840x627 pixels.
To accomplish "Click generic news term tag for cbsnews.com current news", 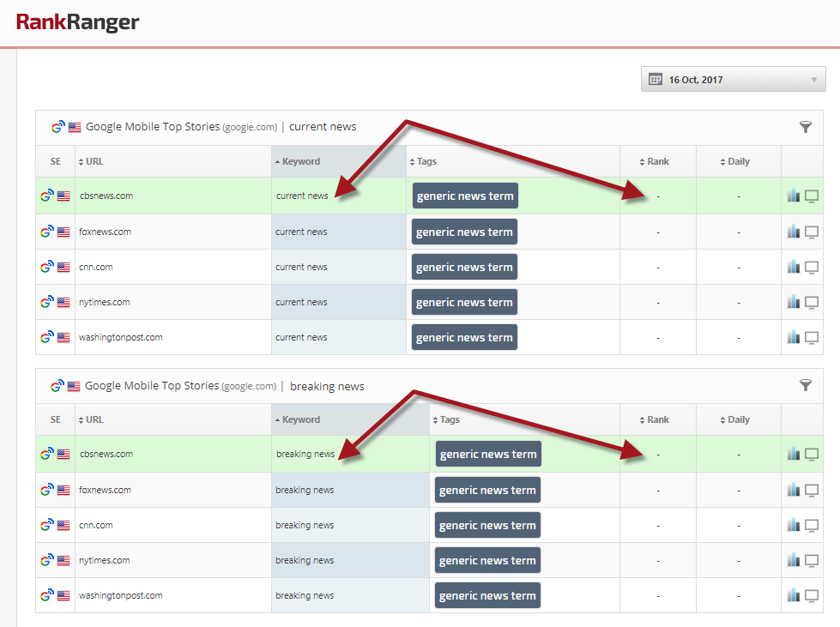I will pyautogui.click(x=465, y=196).
